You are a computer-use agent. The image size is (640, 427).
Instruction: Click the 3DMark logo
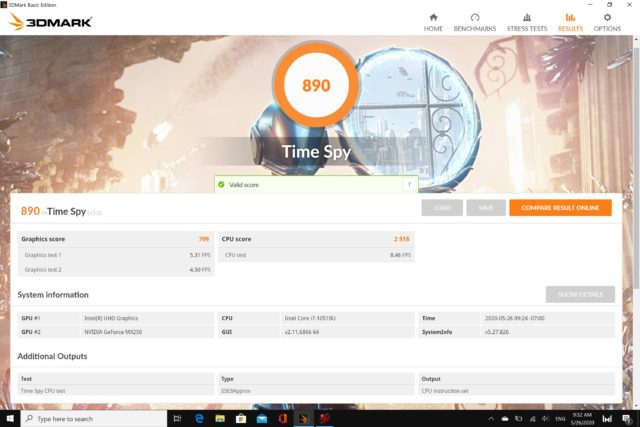tap(50, 22)
